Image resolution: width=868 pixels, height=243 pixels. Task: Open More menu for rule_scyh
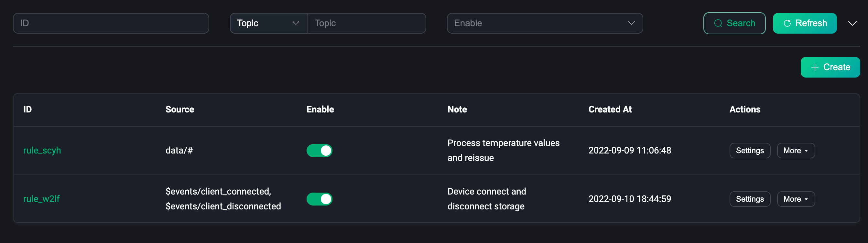(x=796, y=151)
